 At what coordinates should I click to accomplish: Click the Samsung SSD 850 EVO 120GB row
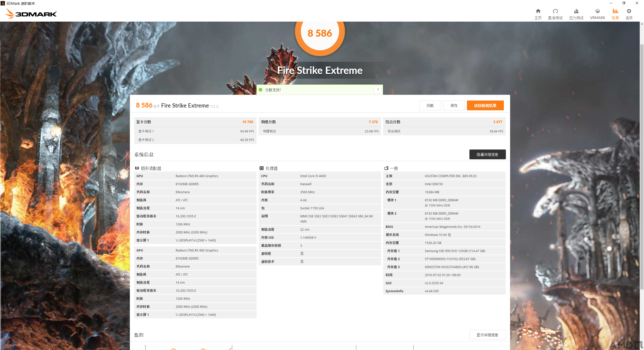coord(444,251)
